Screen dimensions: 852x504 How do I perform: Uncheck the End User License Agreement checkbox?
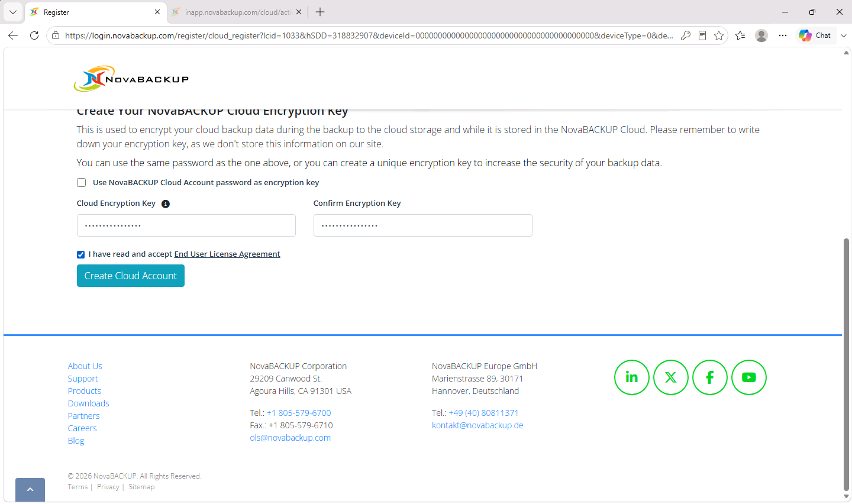tap(80, 254)
